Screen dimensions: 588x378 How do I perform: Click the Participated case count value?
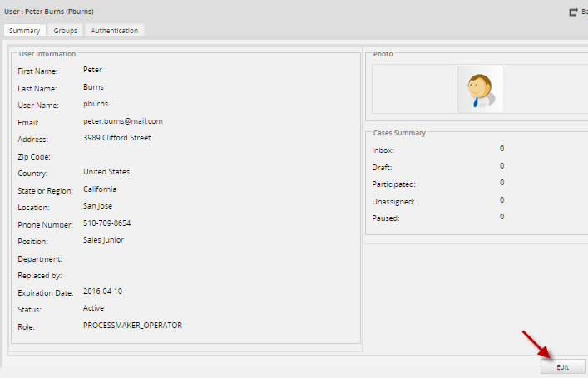(x=502, y=183)
